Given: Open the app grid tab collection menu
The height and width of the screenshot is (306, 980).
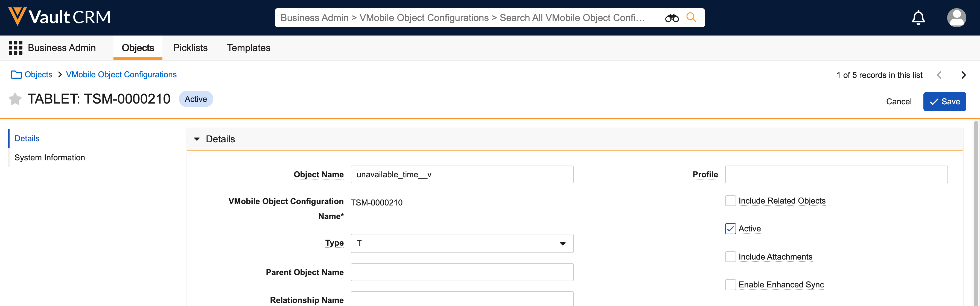Looking at the screenshot, I should [16, 48].
